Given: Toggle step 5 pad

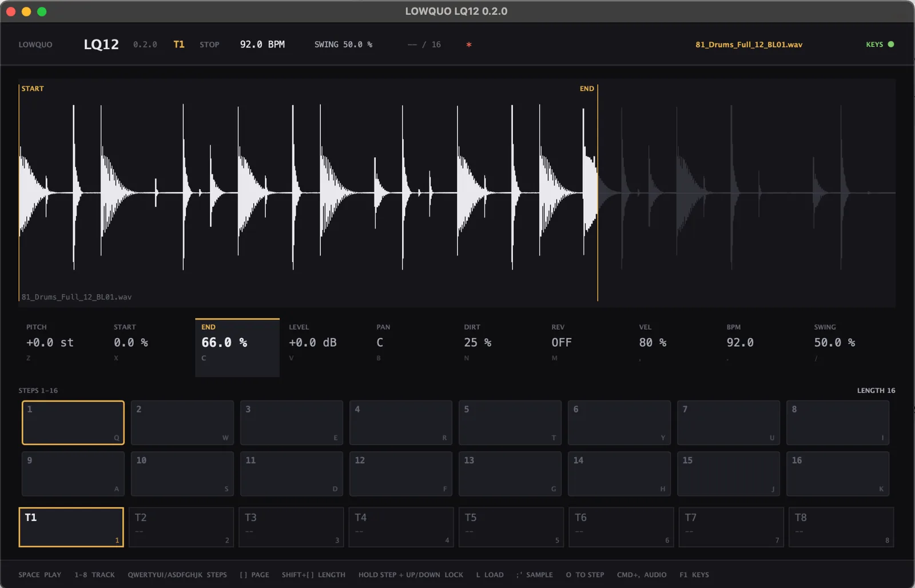Looking at the screenshot, I should coord(510,422).
